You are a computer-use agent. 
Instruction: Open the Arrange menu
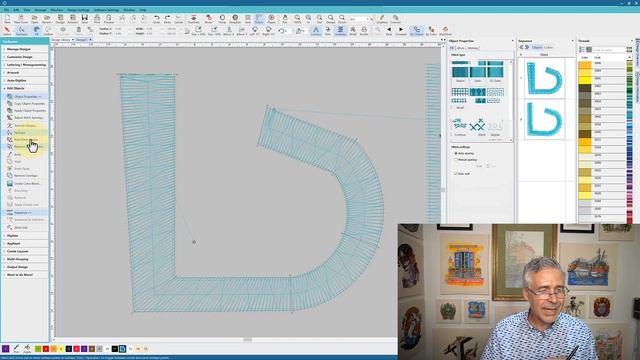[x=40, y=10]
